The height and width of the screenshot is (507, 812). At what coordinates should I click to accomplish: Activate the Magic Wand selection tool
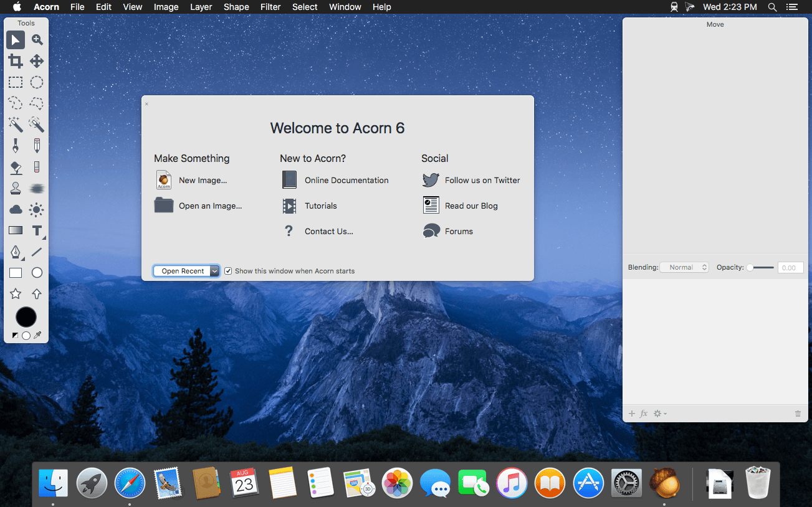16,125
